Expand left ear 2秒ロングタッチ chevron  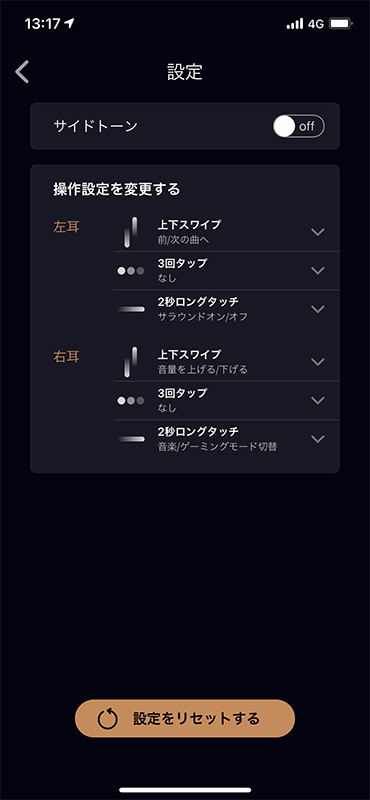tap(318, 309)
